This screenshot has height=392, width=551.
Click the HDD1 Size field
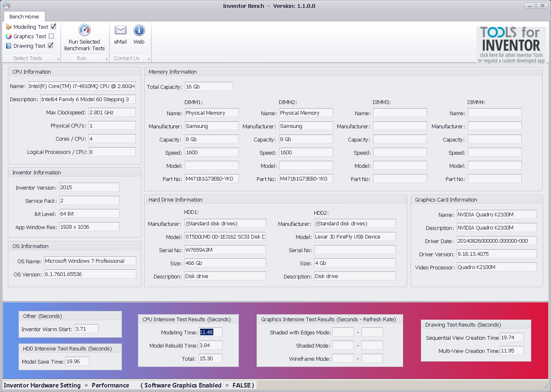225,263
